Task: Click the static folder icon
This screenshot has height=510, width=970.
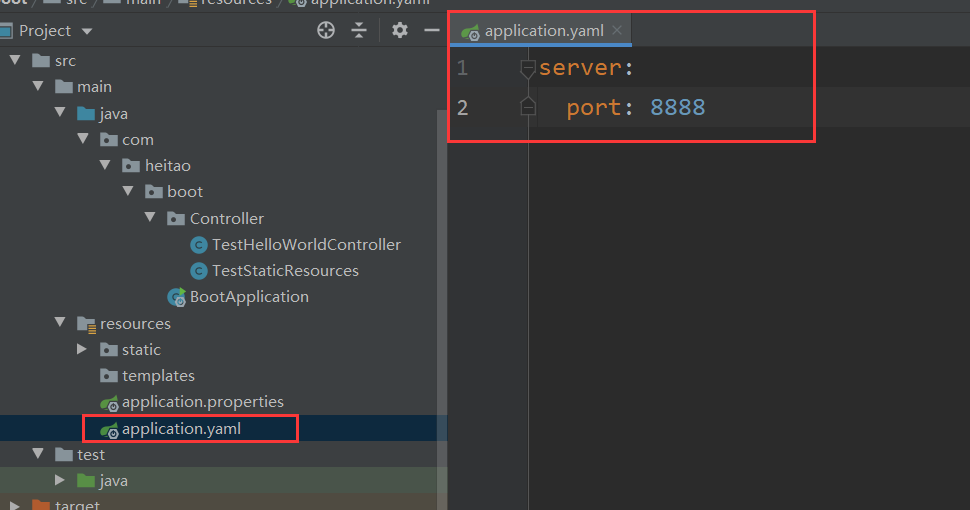Action: pos(109,350)
